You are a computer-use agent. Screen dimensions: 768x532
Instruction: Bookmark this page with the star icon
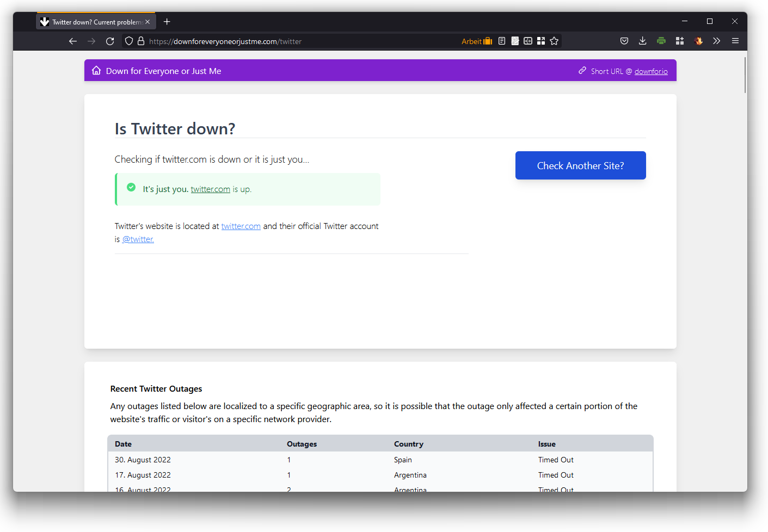[x=554, y=41]
